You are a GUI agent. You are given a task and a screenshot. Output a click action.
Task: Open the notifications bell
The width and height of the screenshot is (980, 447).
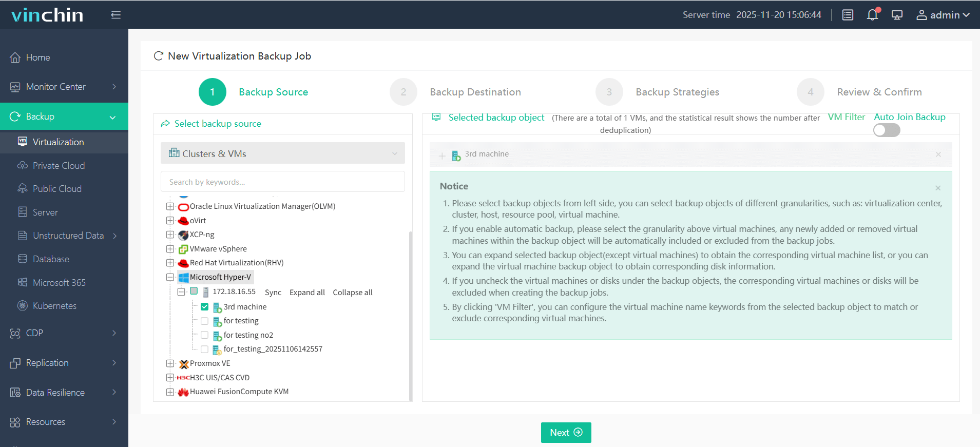(x=873, y=14)
